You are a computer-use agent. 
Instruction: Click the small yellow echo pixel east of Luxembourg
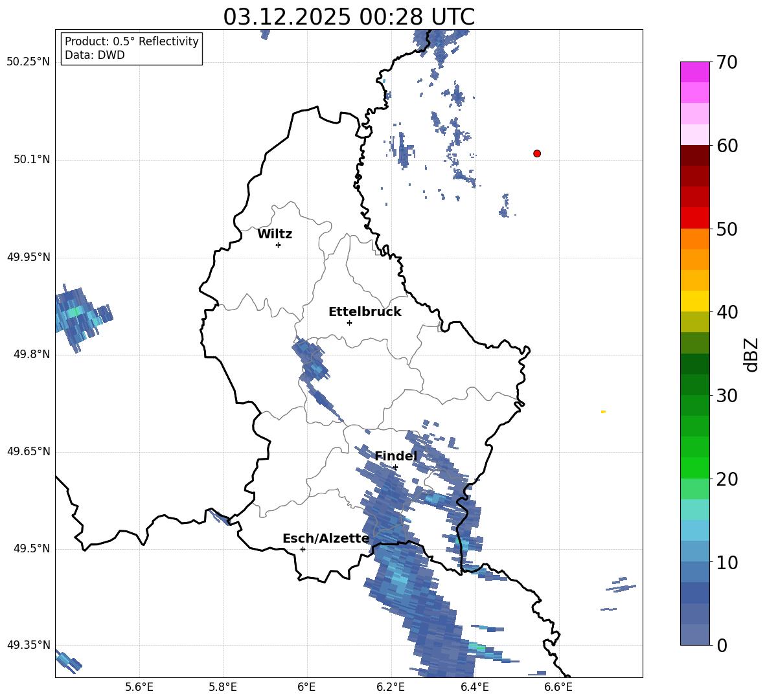click(603, 412)
